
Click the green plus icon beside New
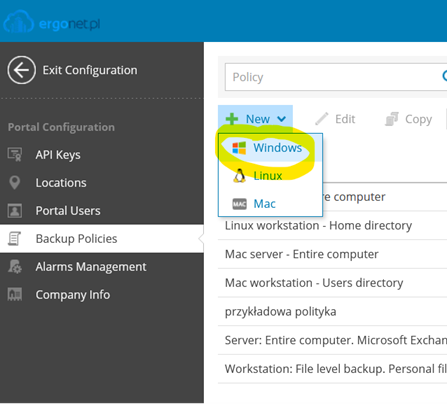(x=232, y=119)
